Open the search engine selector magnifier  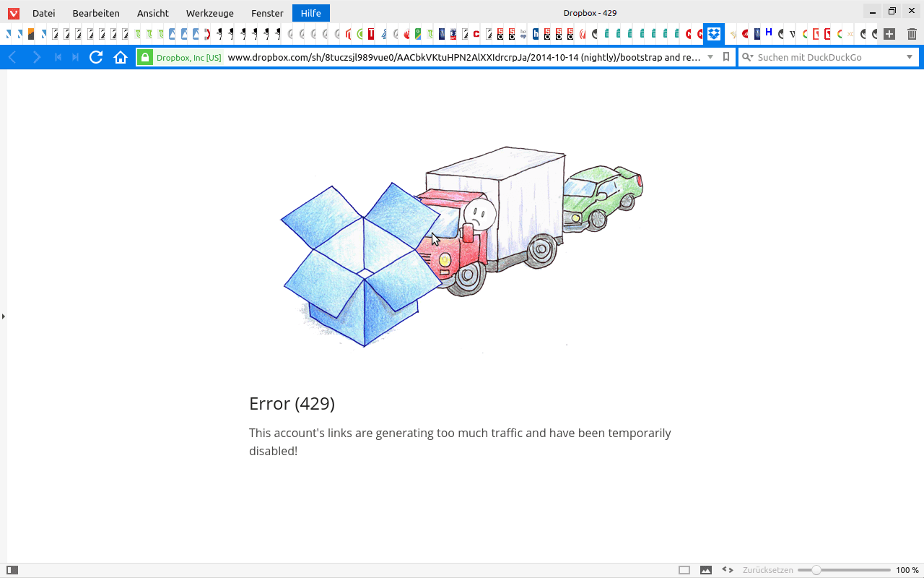pos(747,57)
